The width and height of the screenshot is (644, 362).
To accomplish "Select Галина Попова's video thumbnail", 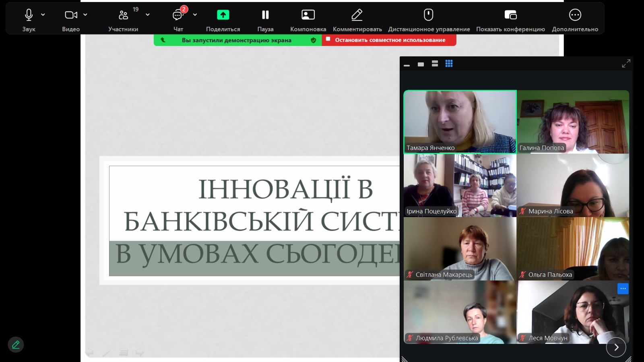I will point(573,122).
